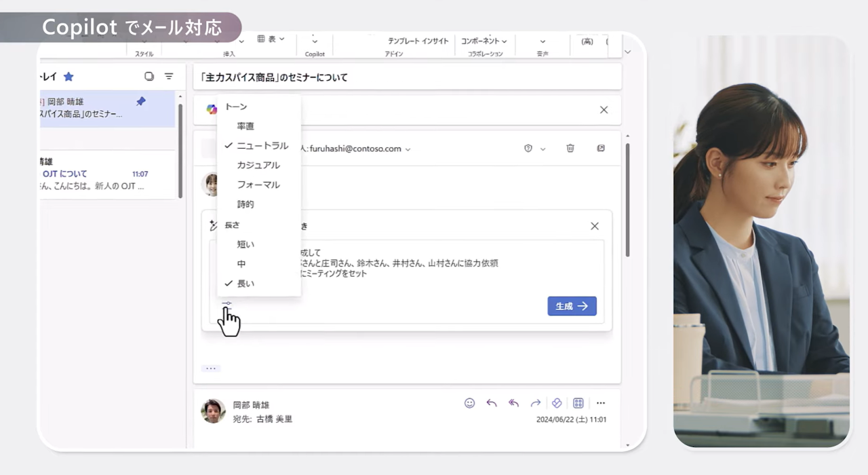
Task: Click the (高) importance button in ribbon
Action: [x=587, y=41]
